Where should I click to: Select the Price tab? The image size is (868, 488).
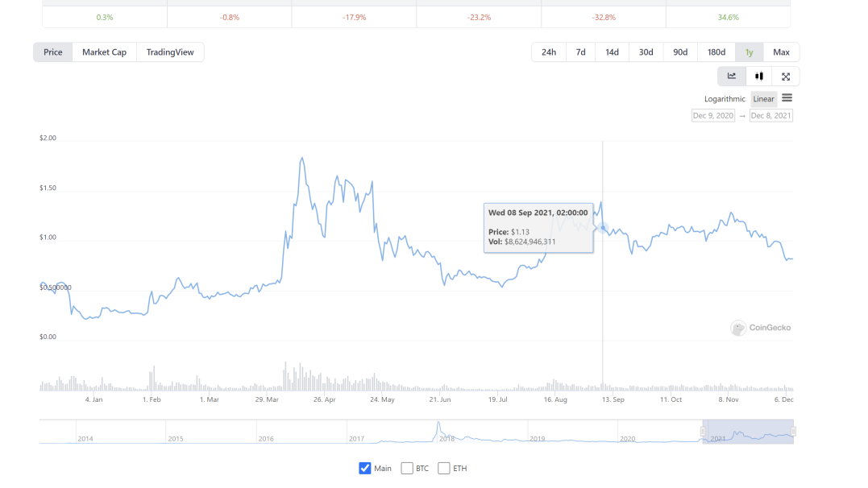pos(53,52)
